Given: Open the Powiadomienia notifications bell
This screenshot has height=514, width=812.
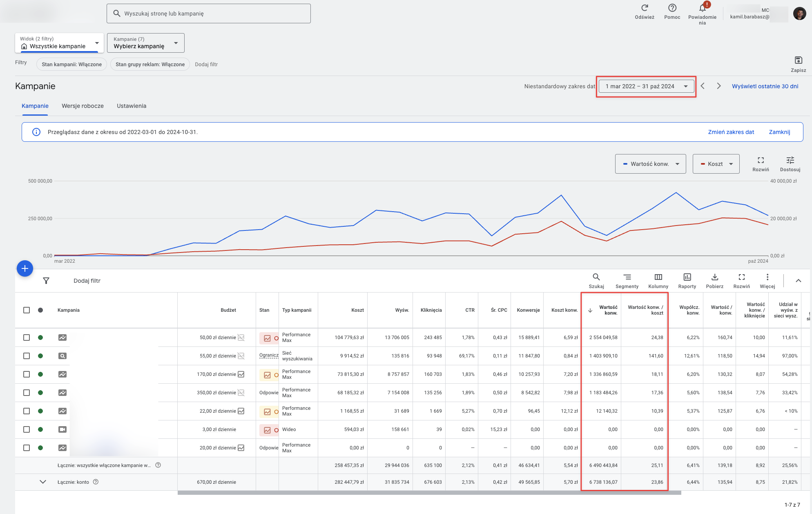Looking at the screenshot, I should pos(703,8).
